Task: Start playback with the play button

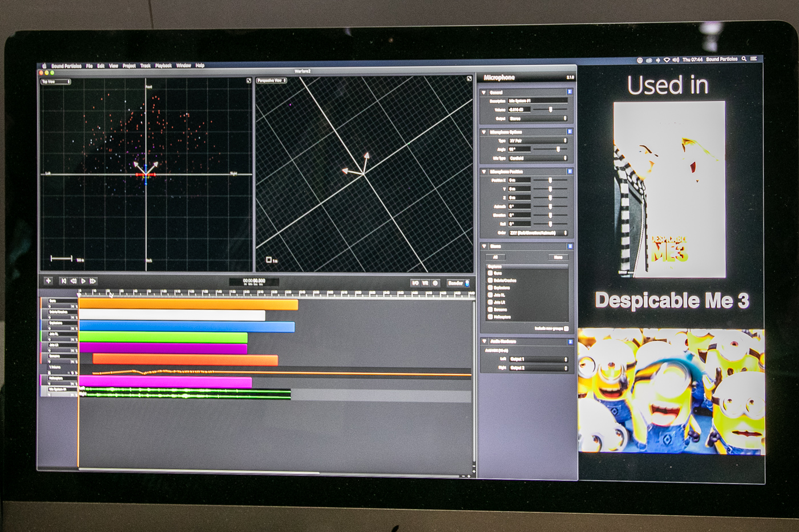Action: click(x=83, y=281)
